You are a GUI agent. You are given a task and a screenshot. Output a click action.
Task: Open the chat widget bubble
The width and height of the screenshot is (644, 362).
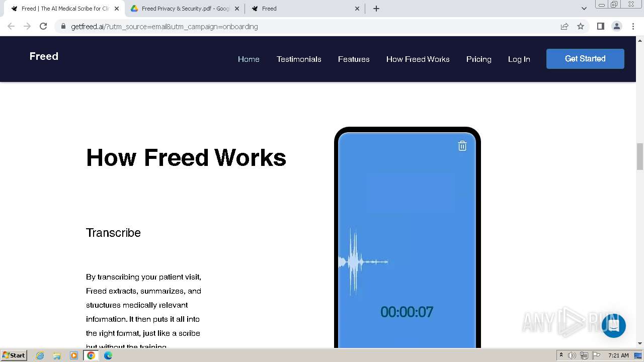pos(613,325)
